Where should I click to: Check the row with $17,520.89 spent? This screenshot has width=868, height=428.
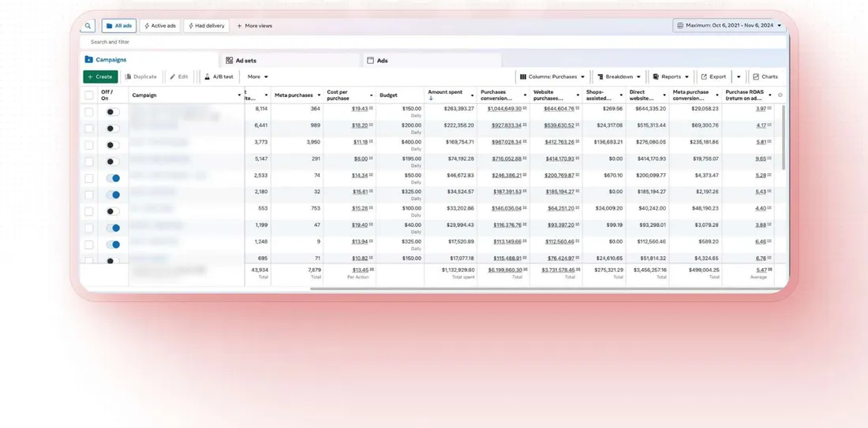88,244
